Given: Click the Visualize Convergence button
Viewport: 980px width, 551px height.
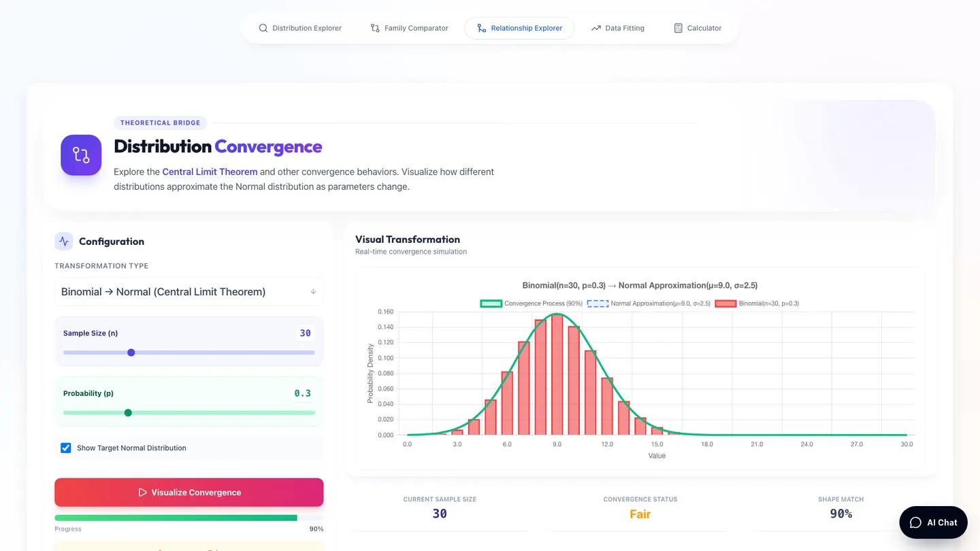Looking at the screenshot, I should coord(189,492).
